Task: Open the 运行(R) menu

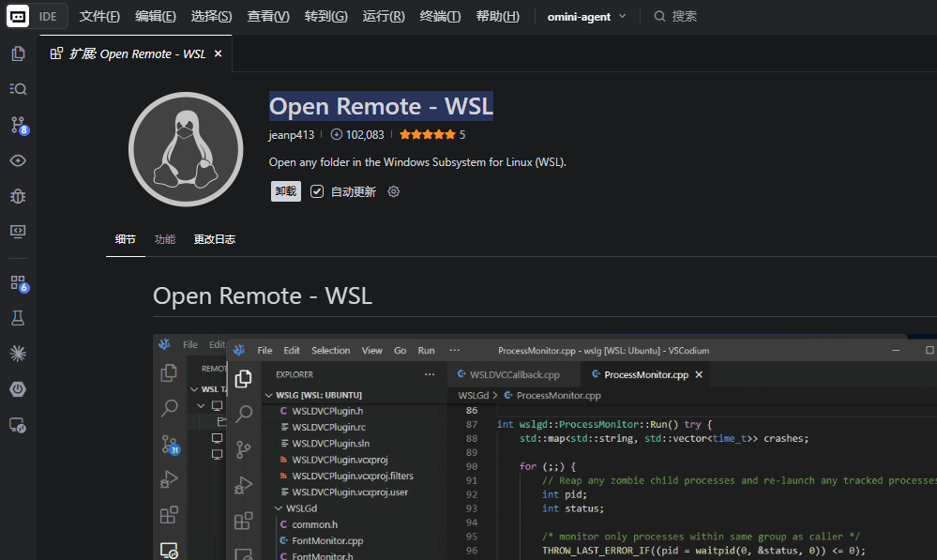Action: (x=384, y=16)
